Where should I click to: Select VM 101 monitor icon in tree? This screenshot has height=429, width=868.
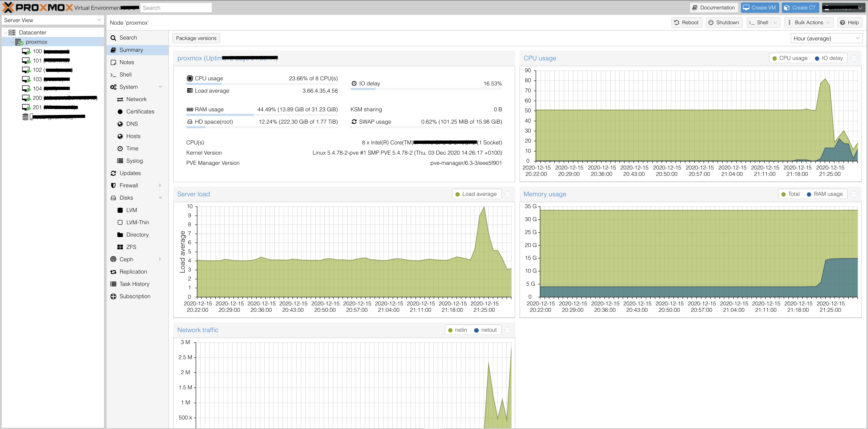(x=26, y=61)
